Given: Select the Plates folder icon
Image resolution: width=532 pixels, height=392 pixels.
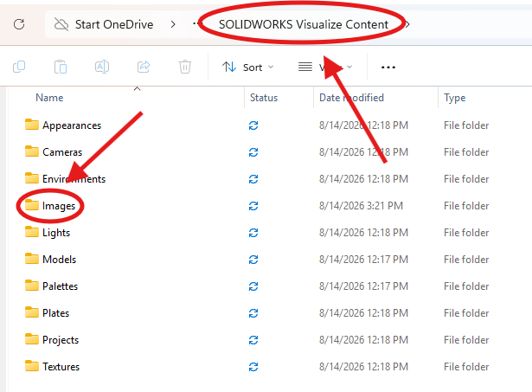Looking at the screenshot, I should click(x=32, y=312).
